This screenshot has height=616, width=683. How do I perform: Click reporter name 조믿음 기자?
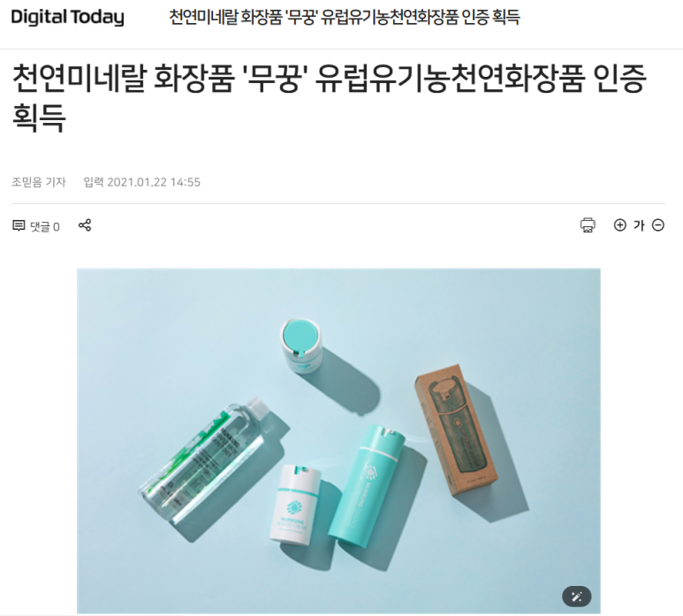[x=38, y=182]
